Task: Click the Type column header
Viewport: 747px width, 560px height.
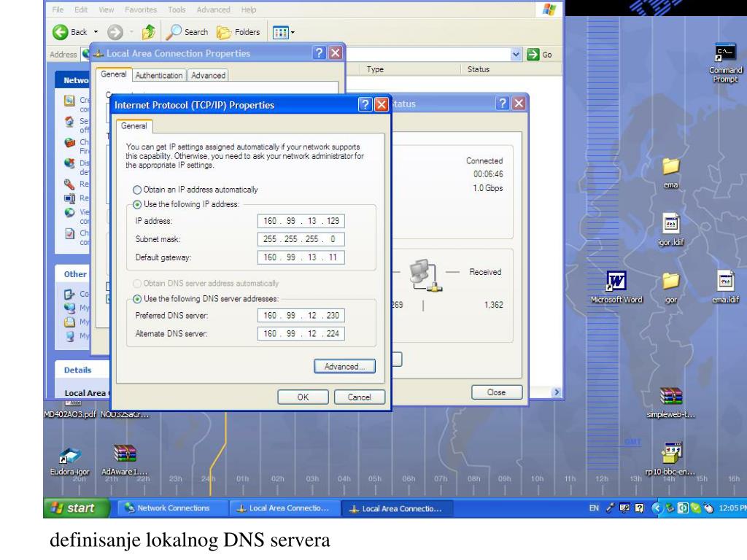Action: tap(410, 69)
